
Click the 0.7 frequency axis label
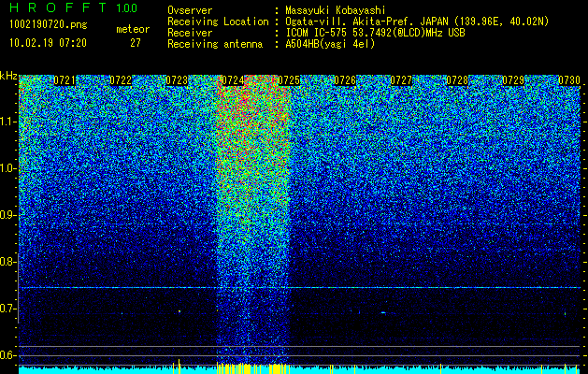8,309
